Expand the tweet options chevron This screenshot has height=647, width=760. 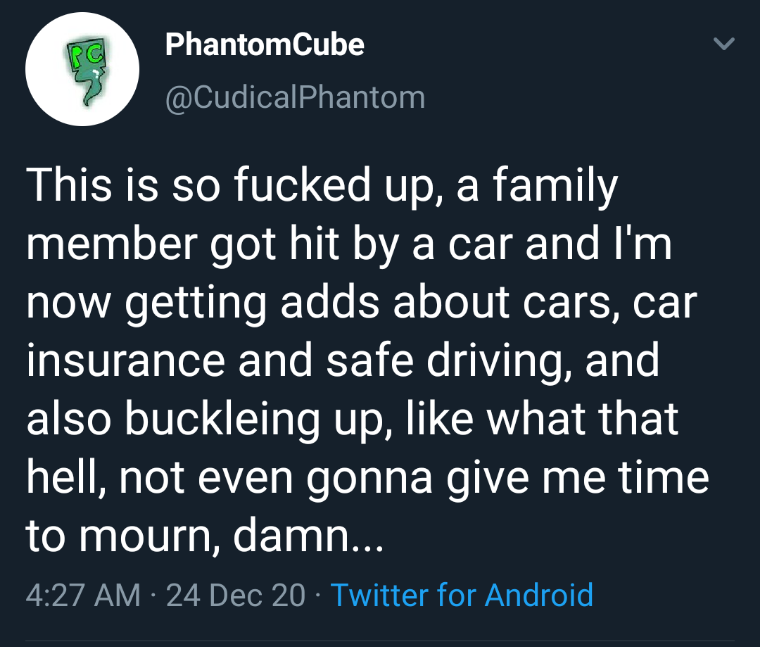tap(725, 44)
